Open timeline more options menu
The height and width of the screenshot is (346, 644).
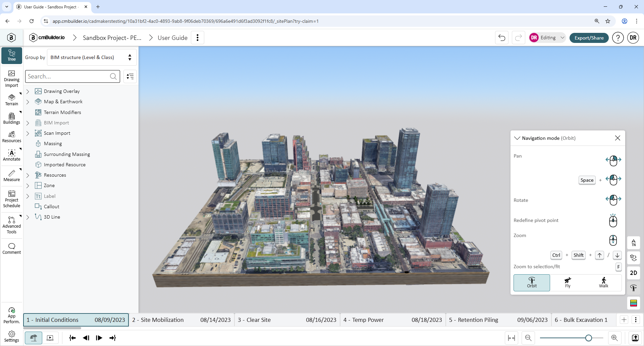pyautogui.click(x=636, y=320)
